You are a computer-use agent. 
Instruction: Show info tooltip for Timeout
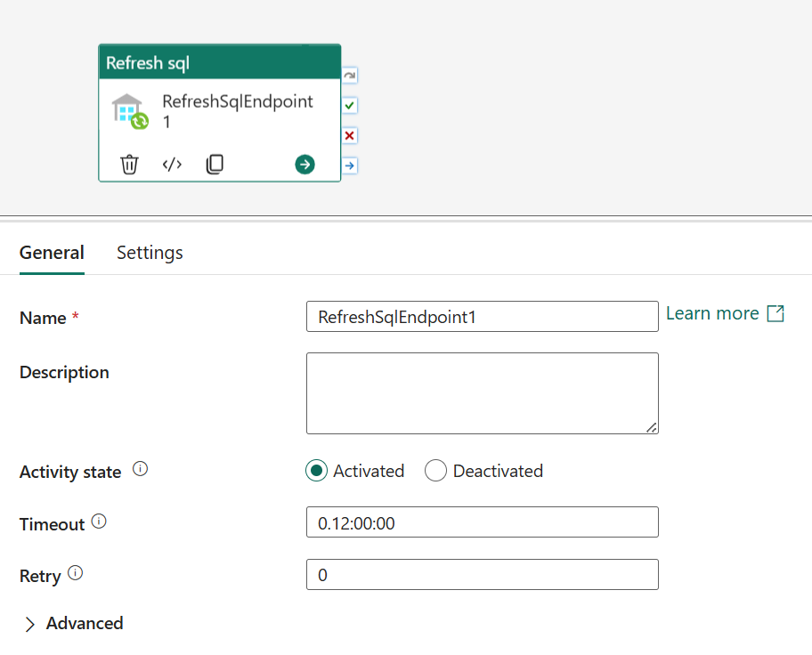pyautogui.click(x=99, y=522)
